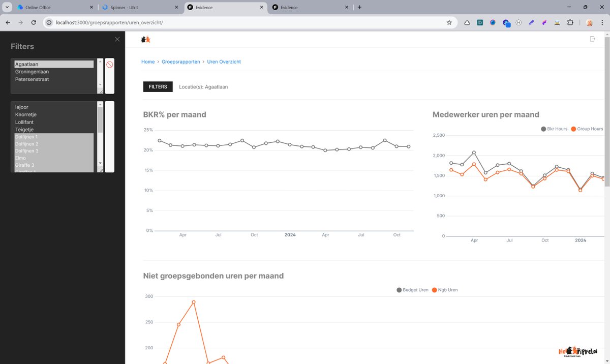
Task: Clear the location filter selection
Action: [x=109, y=65]
